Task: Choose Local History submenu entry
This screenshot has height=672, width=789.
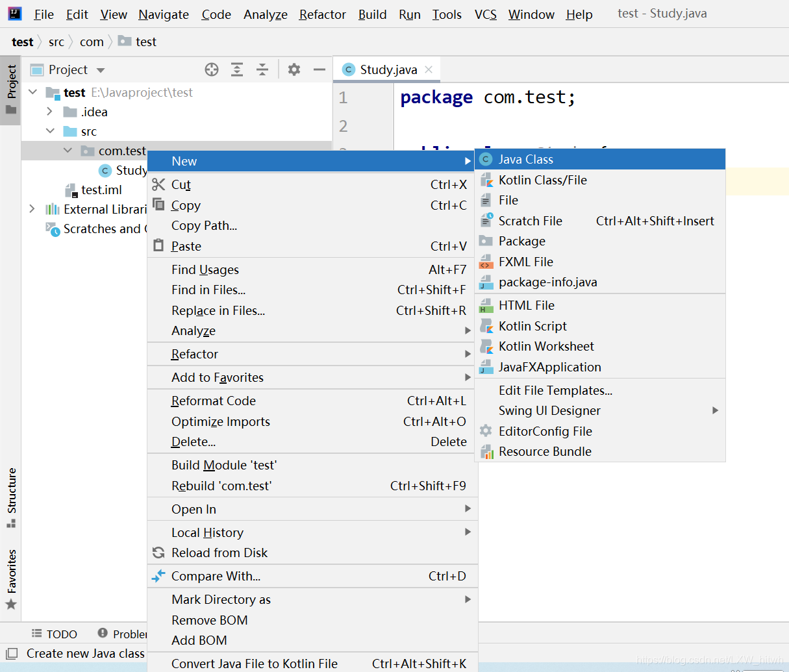Action: coord(312,532)
